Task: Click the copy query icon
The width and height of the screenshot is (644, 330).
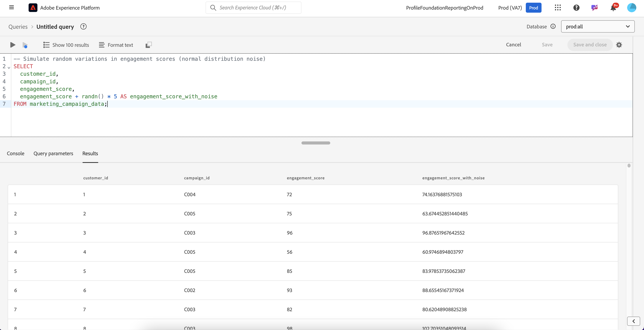Action: [149, 45]
